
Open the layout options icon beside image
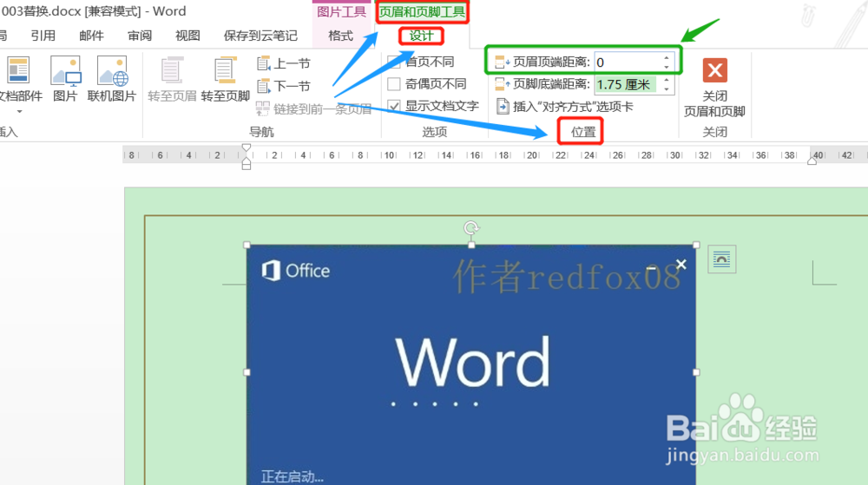[x=722, y=259]
